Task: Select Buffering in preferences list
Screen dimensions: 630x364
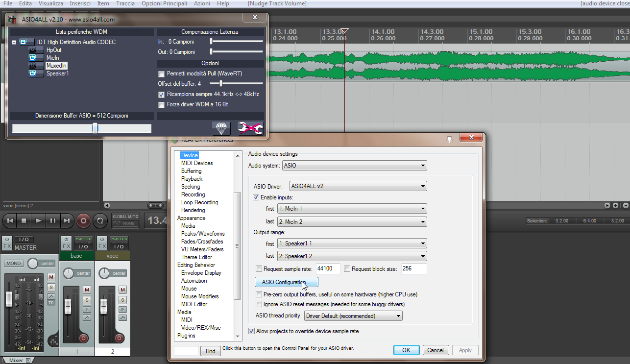Action: click(x=191, y=171)
